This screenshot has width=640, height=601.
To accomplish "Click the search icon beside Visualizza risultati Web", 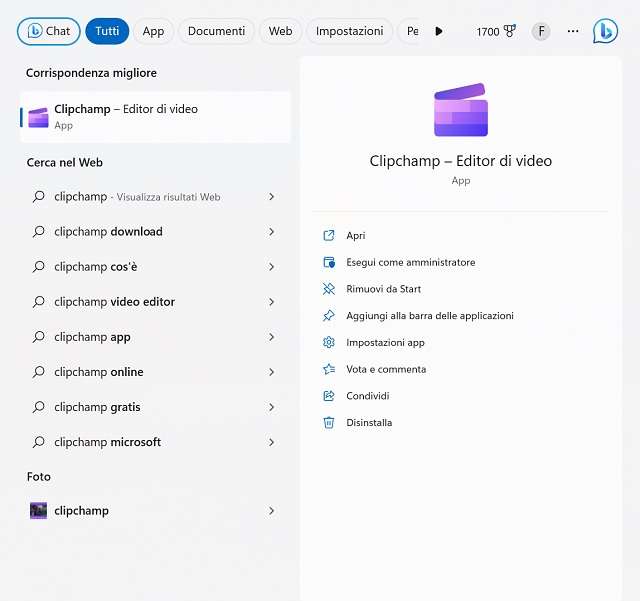I will tap(39, 196).
